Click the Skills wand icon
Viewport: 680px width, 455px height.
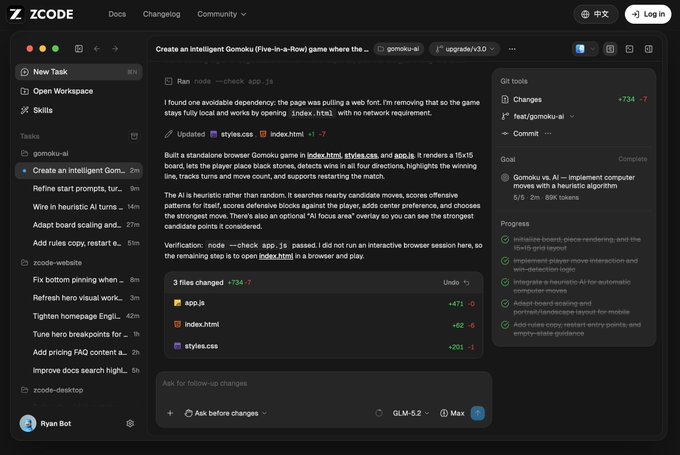click(x=24, y=110)
